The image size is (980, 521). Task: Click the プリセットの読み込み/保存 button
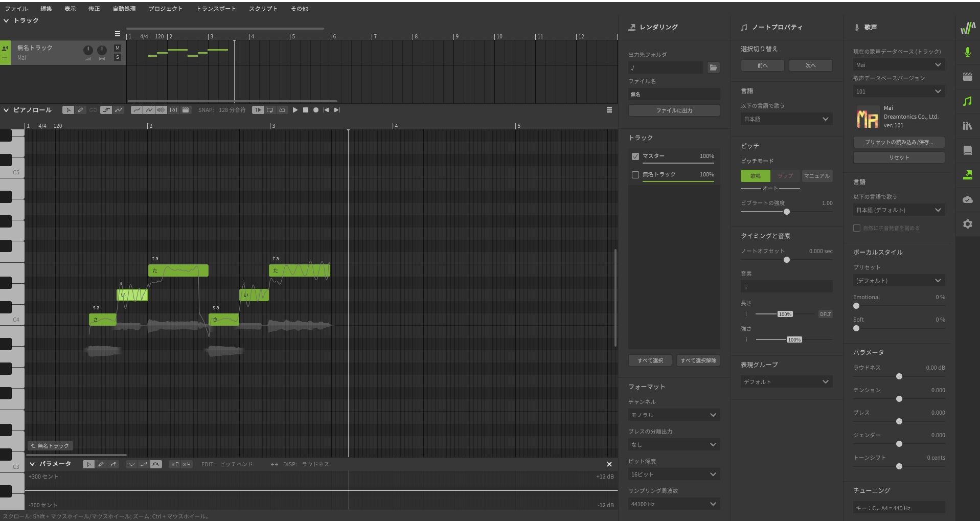[x=899, y=142]
